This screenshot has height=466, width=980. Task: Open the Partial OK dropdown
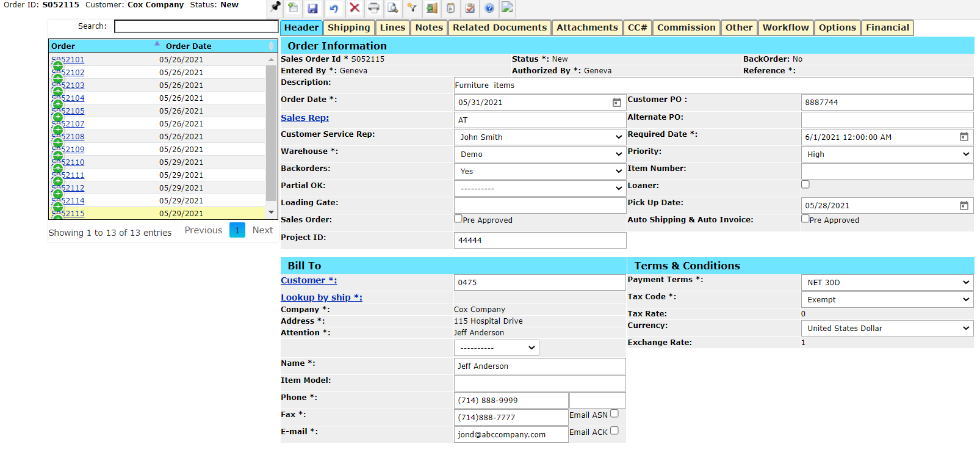pyautogui.click(x=540, y=188)
